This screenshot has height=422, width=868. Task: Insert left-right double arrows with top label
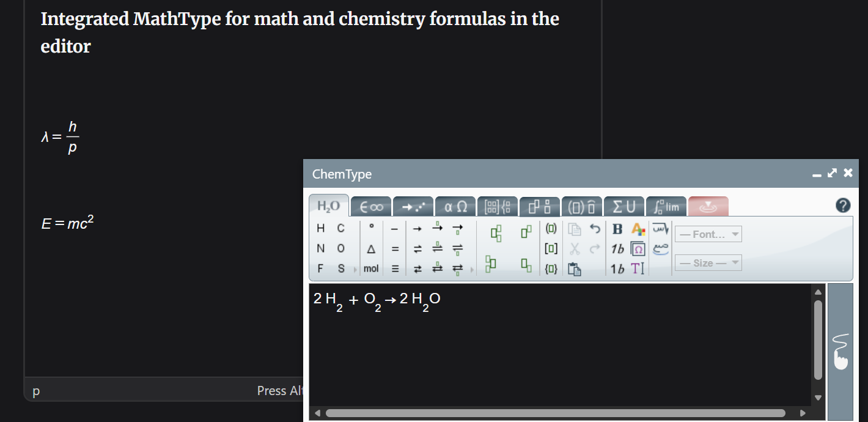(x=437, y=267)
